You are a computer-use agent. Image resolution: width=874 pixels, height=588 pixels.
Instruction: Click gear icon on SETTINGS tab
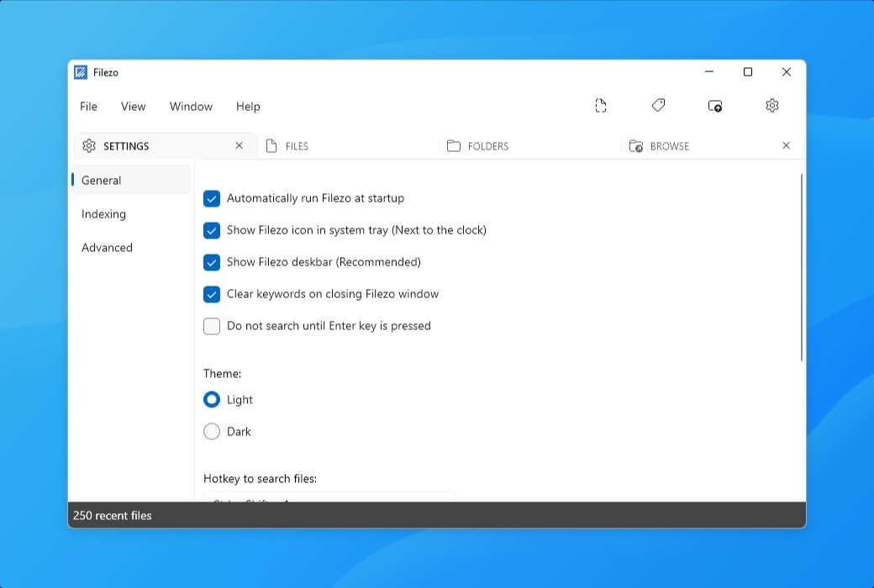(89, 146)
